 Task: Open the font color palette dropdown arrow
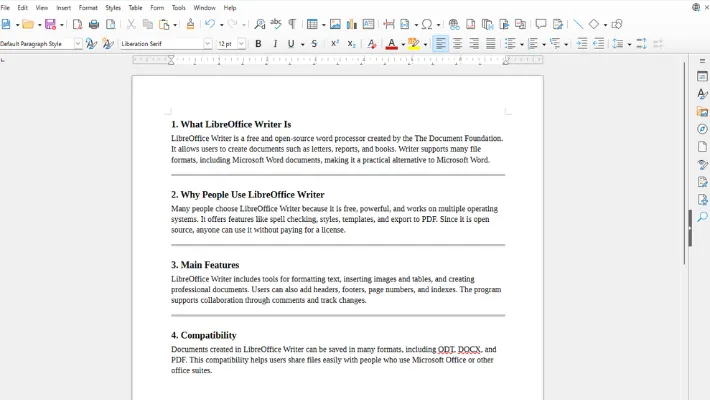point(403,44)
